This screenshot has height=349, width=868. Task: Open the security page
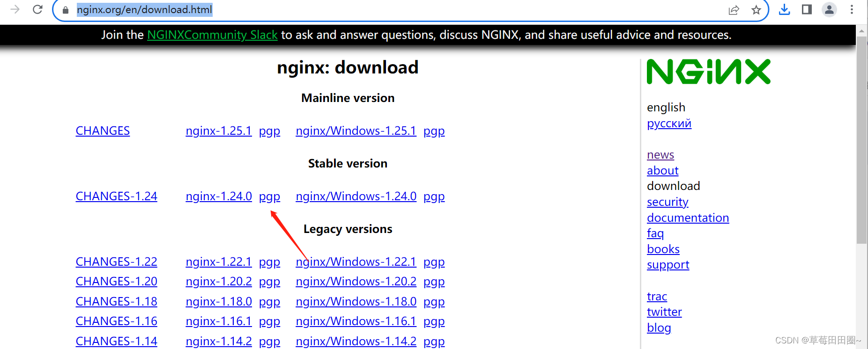pos(668,202)
